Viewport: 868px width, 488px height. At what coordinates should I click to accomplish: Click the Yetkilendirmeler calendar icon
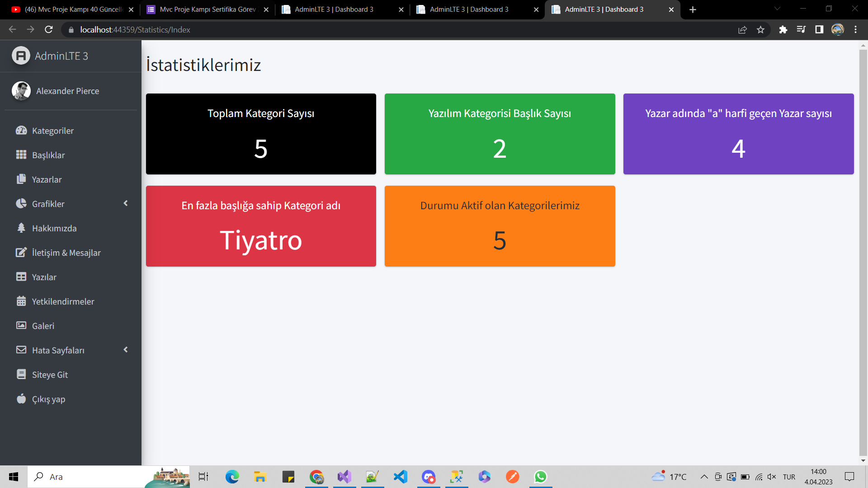click(x=21, y=301)
